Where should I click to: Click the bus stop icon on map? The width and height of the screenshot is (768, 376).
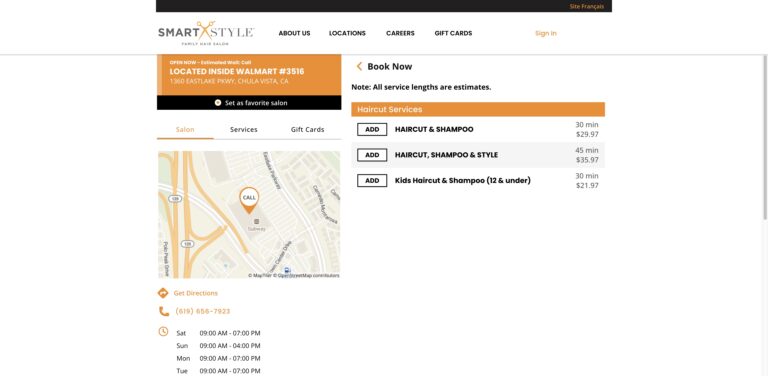coord(288,270)
